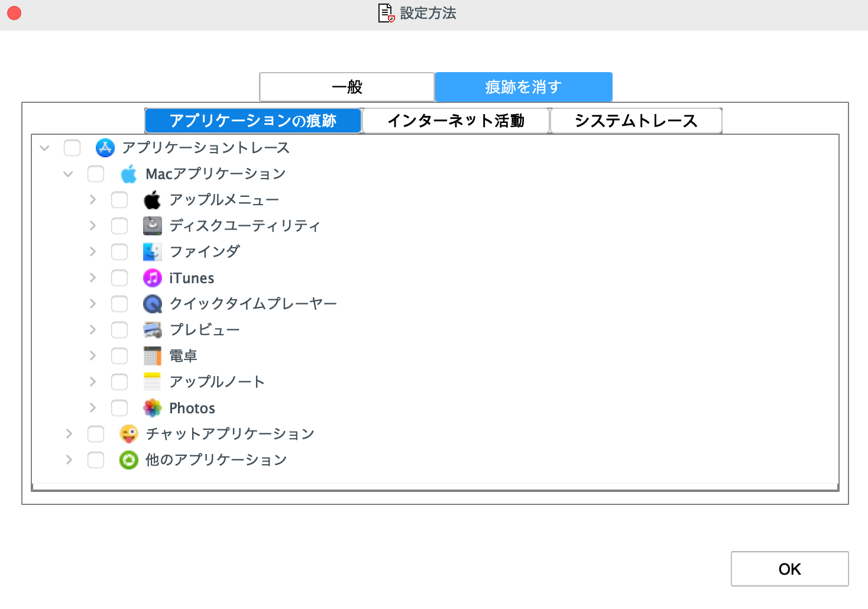This screenshot has width=868, height=609.
Task: Expand the プレビュー entry
Action: pyautogui.click(x=93, y=330)
